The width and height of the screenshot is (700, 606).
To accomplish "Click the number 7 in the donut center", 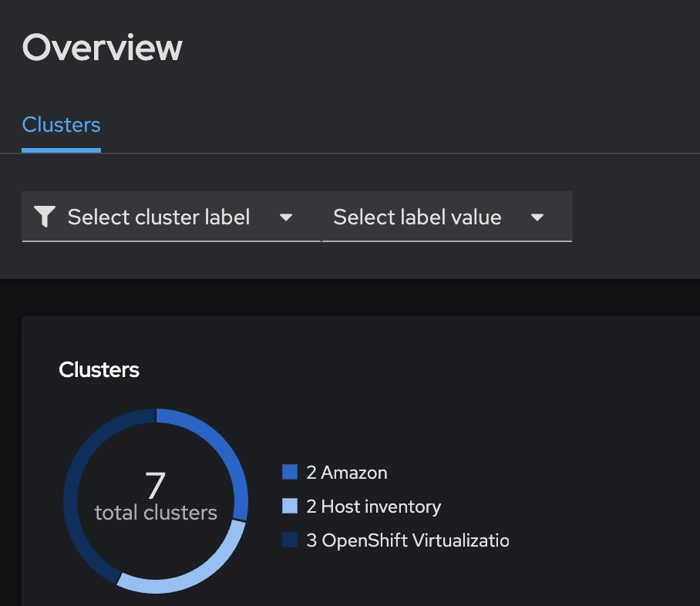I will click(x=156, y=486).
